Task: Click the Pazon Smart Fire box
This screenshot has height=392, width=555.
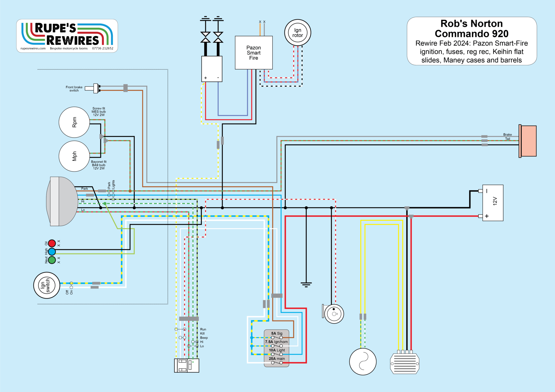Action: tap(253, 53)
